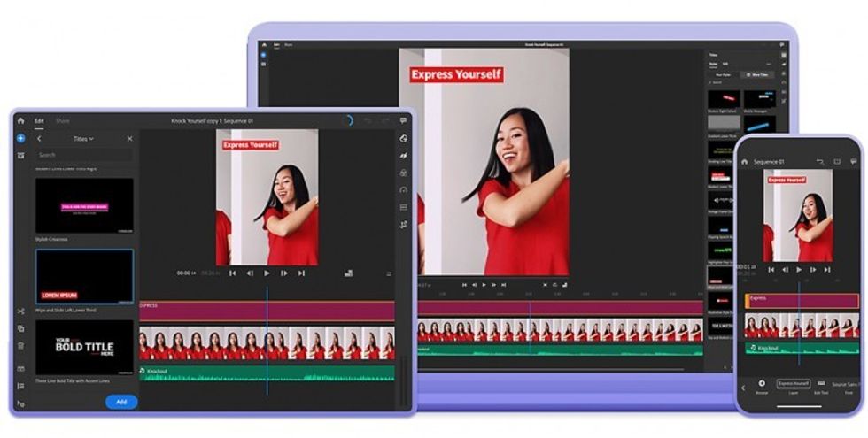The height and width of the screenshot is (438, 868).
Task: Tap Edit Text in the phone toolbar
Action: (821, 387)
